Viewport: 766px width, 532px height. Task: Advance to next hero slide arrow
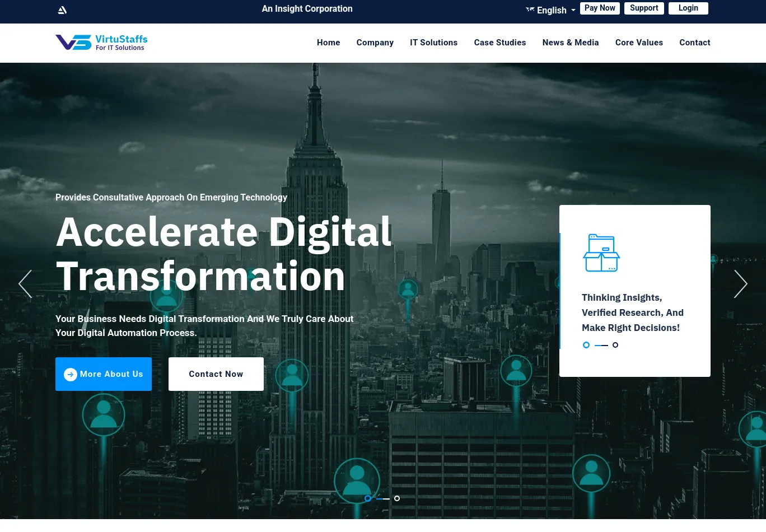(740, 284)
